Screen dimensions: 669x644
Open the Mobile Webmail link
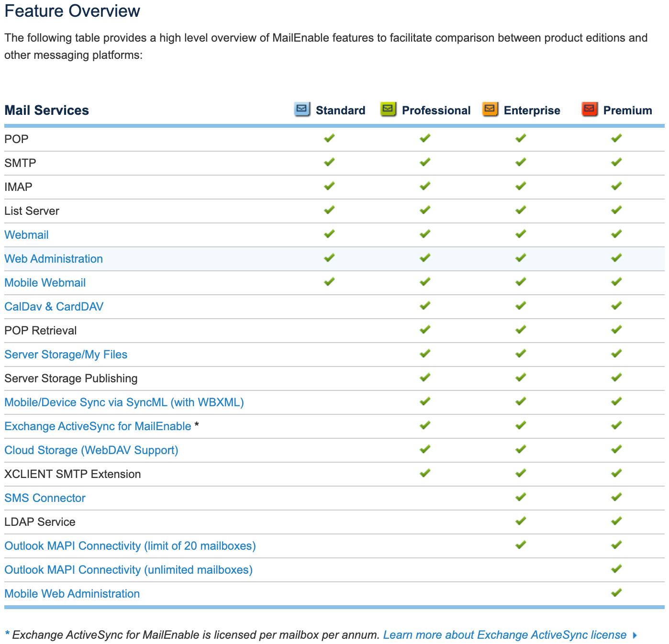point(45,283)
